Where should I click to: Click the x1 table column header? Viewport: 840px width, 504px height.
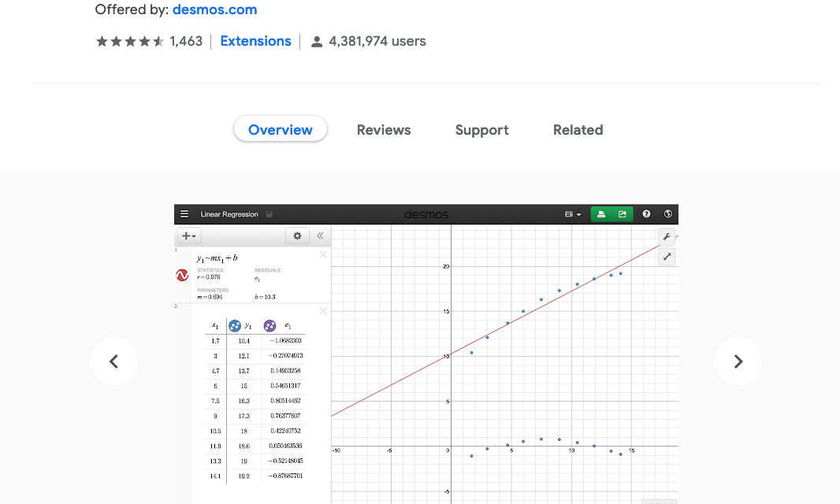[x=215, y=326]
